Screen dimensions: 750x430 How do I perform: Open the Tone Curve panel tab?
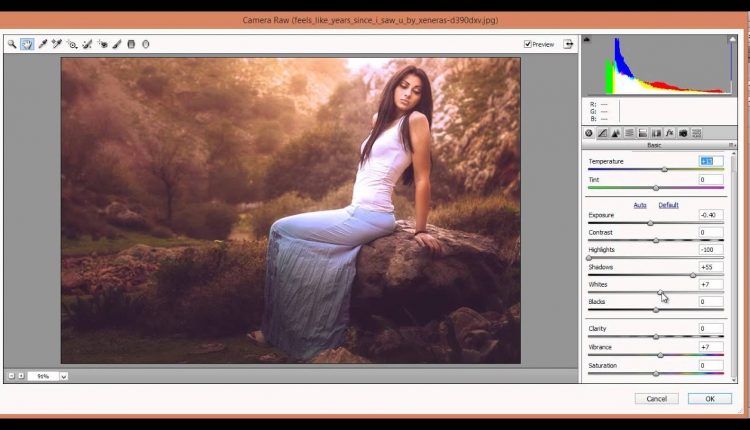tap(602, 133)
